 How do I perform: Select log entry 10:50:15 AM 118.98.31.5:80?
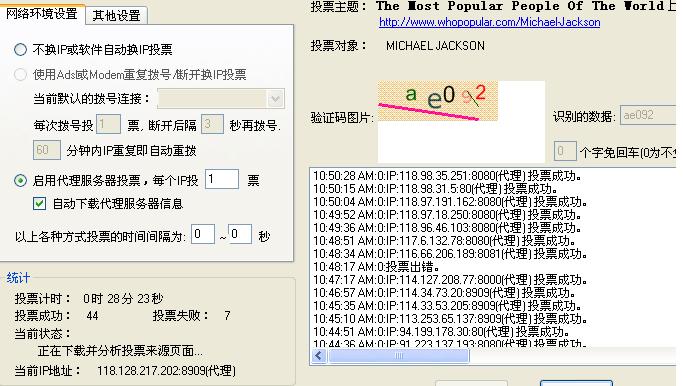tap(436, 189)
